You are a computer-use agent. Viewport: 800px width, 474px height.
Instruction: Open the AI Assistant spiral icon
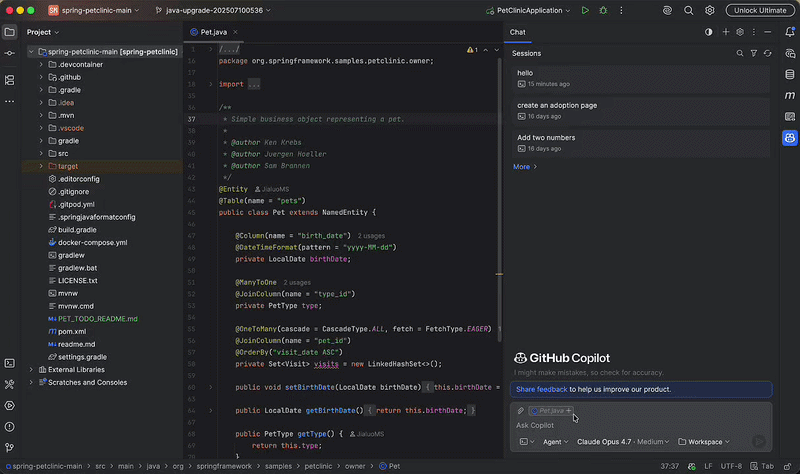pyautogui.click(x=667, y=10)
